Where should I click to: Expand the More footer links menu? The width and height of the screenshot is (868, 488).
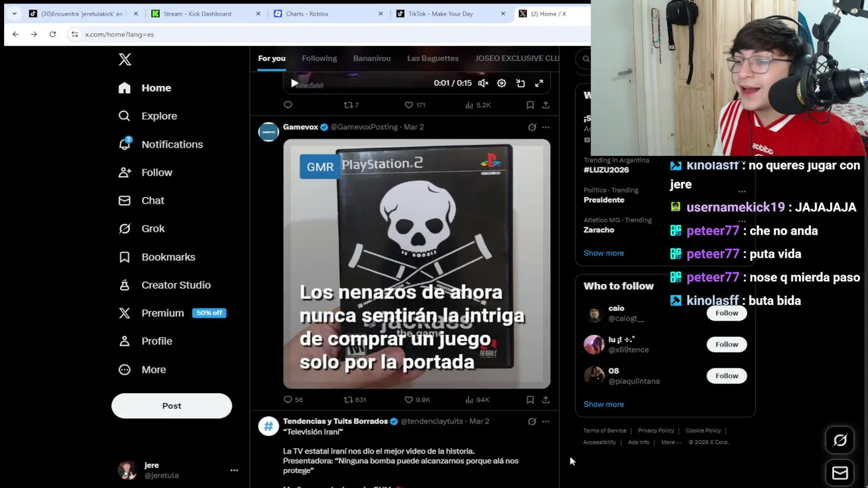tap(671, 443)
